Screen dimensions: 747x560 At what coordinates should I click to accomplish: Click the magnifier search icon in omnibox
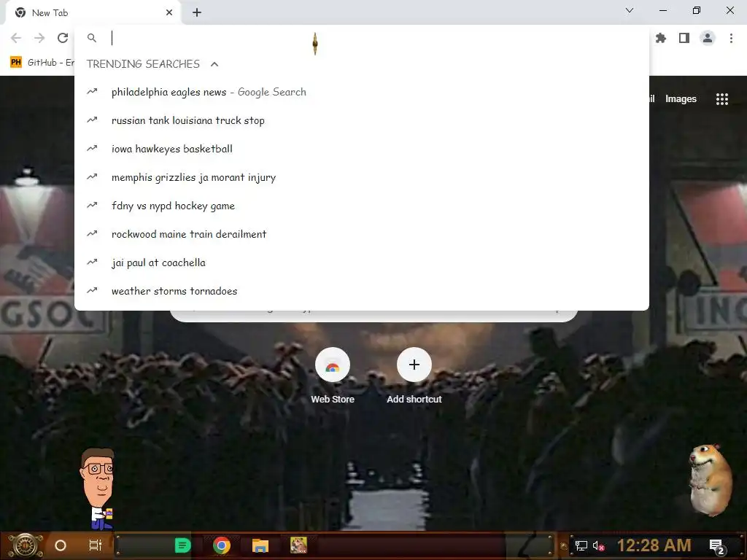pyautogui.click(x=92, y=38)
